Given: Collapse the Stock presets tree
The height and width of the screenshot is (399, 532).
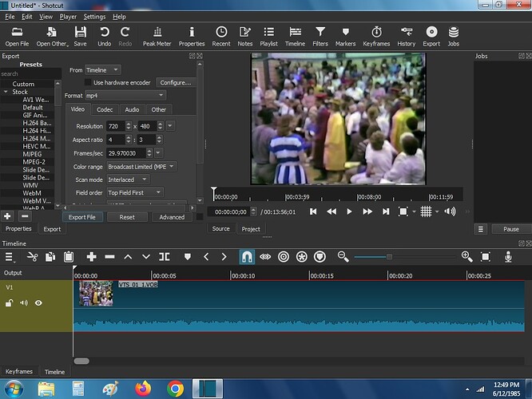Looking at the screenshot, I should tap(6, 92).
